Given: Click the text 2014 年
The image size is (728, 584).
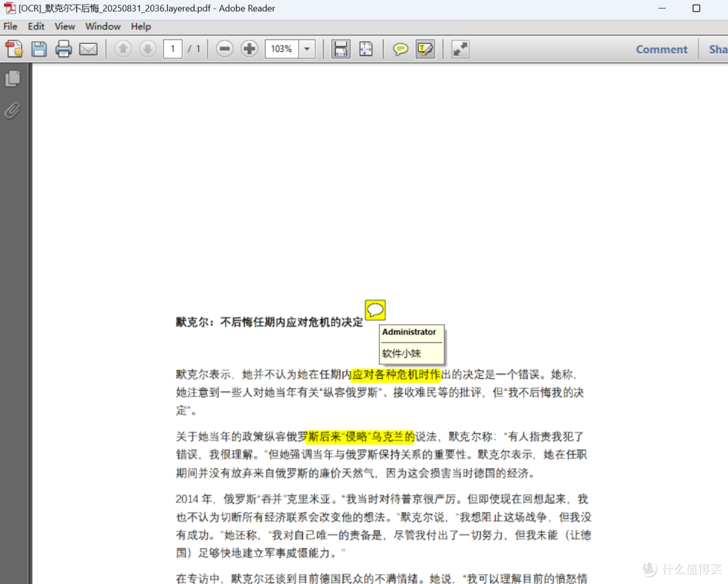Looking at the screenshot, I should pyautogui.click(x=193, y=499).
